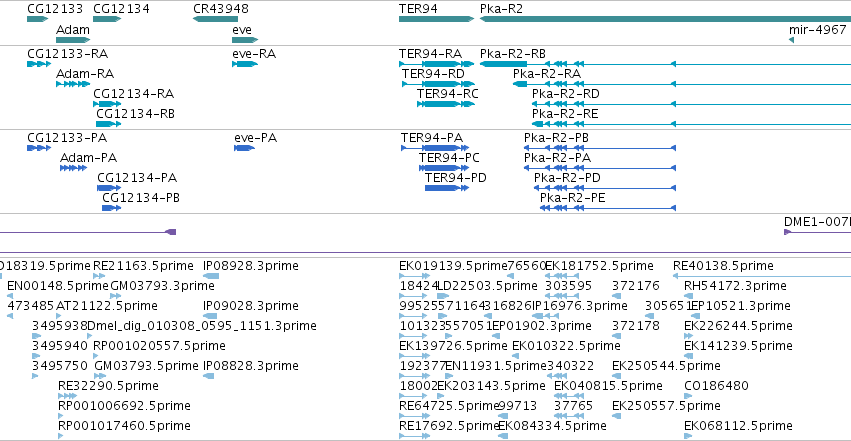Click the eve-PA protein label
The image size is (851, 441).
[256, 138]
